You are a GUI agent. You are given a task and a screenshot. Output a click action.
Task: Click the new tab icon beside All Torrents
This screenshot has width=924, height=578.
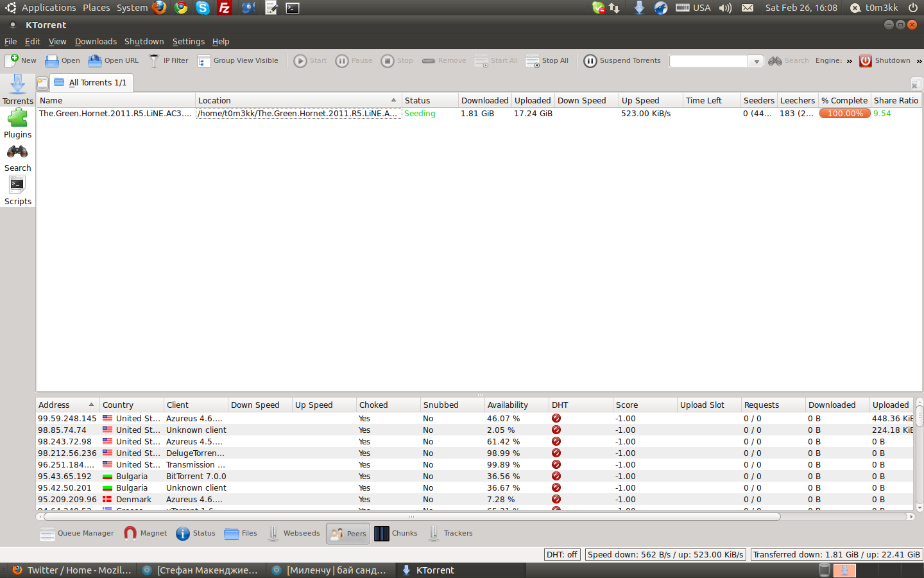coord(42,83)
